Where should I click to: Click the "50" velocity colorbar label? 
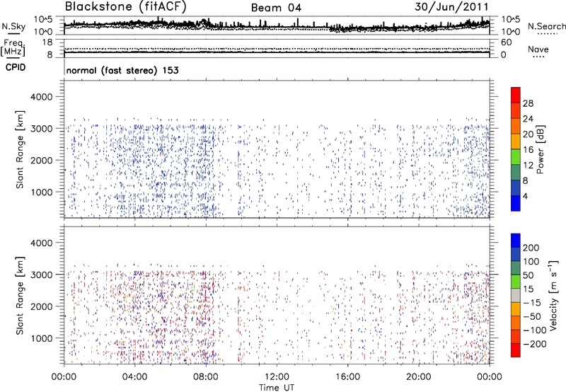point(528,275)
